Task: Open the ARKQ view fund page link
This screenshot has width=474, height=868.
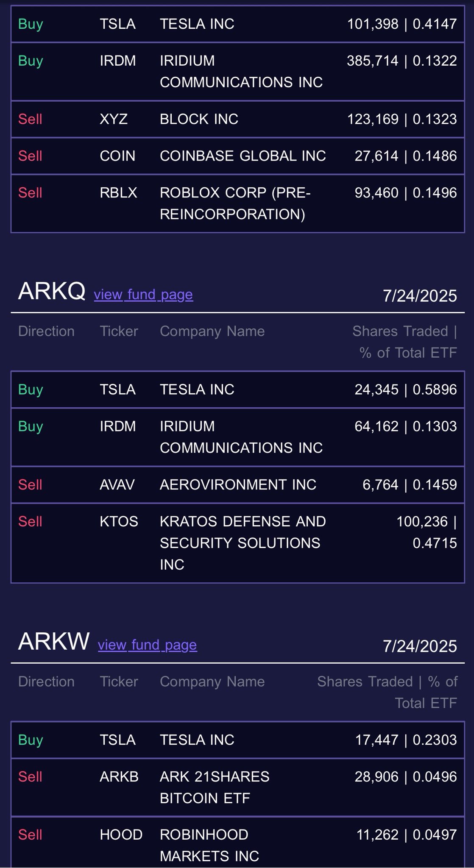Action: point(143,295)
